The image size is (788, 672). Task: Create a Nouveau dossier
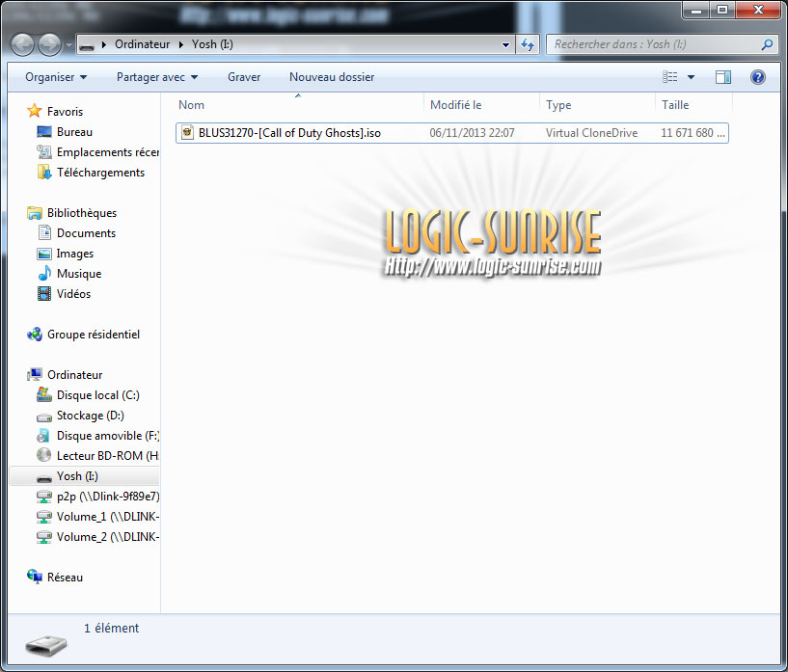point(332,77)
